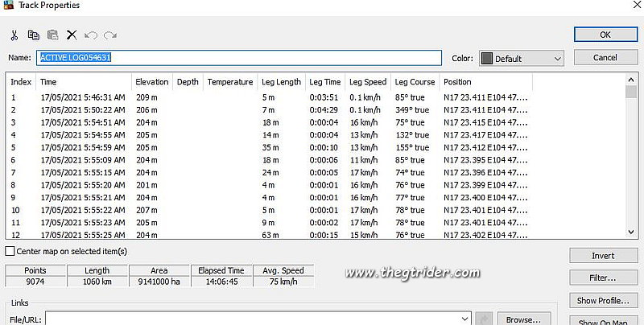This screenshot has height=325, width=644.
Task: Open the Filter dialog button
Action: point(603,278)
